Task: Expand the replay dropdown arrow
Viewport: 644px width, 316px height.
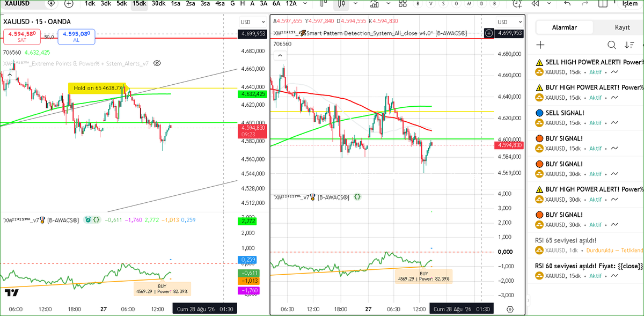Action: click(549, 3)
